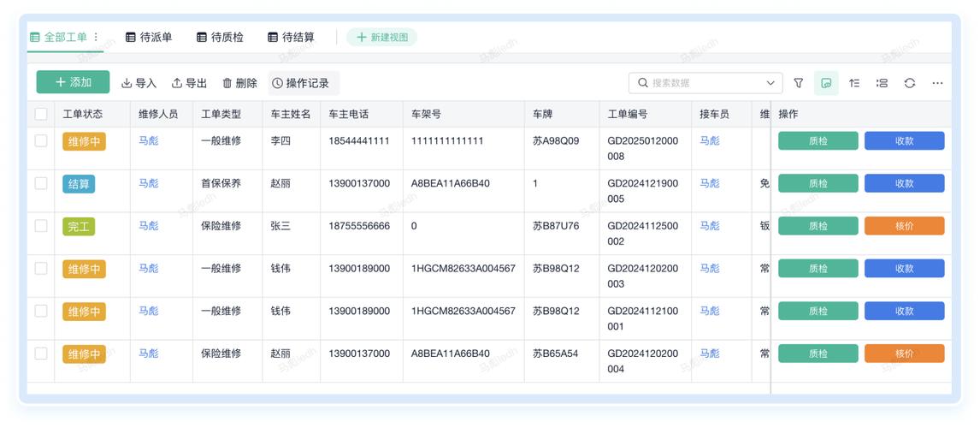Screen dimensions: 980x428
Task: Check the row for 李四
Action: [x=41, y=140]
